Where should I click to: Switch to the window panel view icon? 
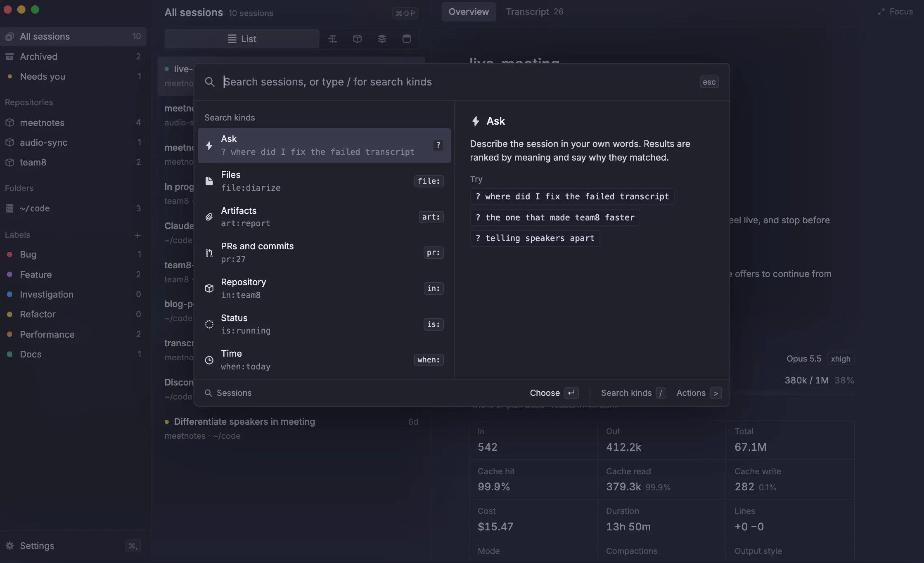pos(407,39)
